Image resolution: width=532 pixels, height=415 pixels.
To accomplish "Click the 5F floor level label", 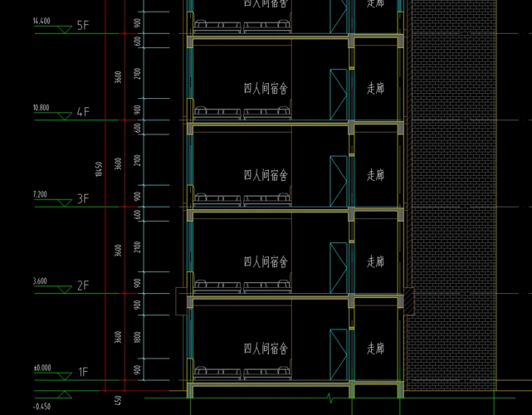I will point(82,26).
